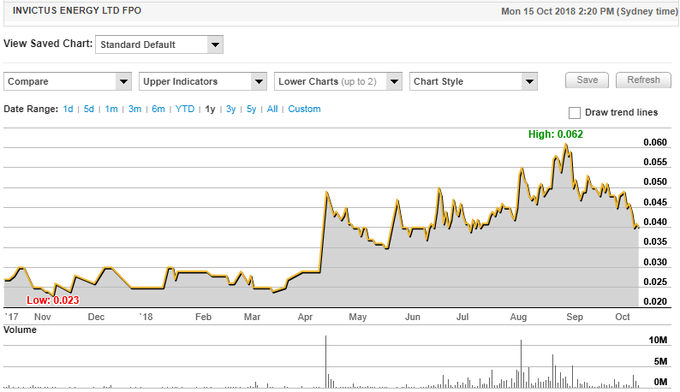Click the 0.040 price axis label
The width and height of the screenshot is (680, 392).
coord(655,222)
